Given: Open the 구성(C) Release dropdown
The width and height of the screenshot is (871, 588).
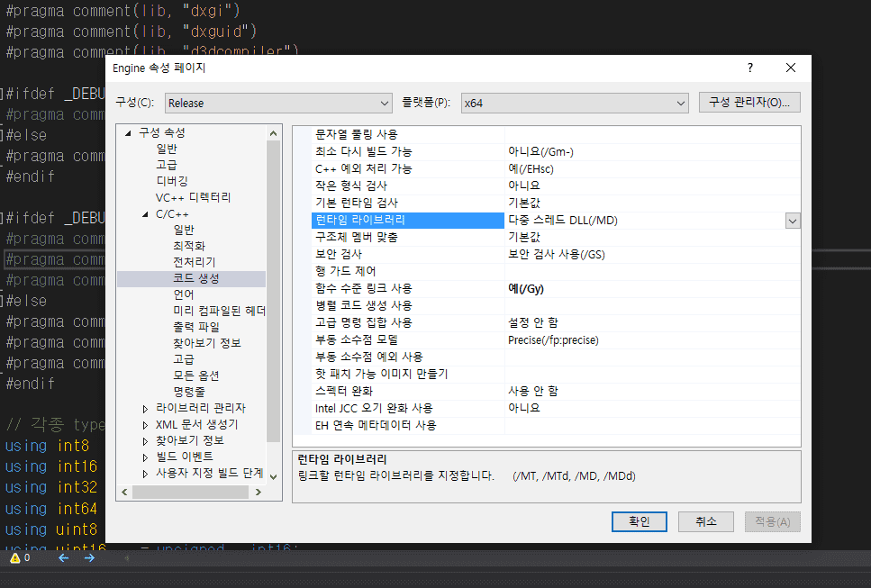Looking at the screenshot, I should point(278,104).
